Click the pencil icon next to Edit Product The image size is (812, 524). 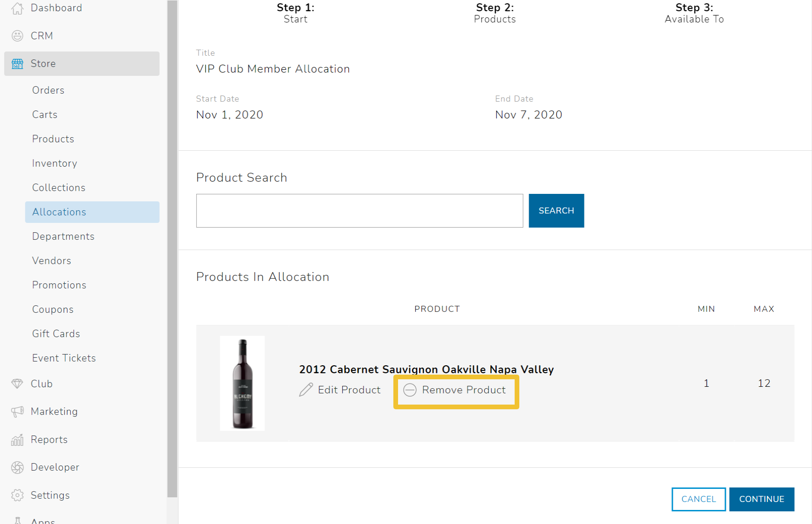306,390
